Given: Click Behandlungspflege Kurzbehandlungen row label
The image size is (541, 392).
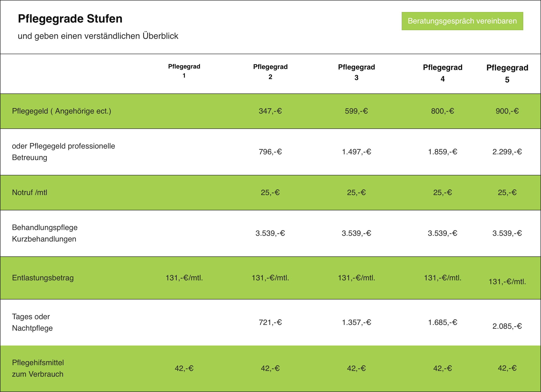Looking at the screenshot, I should pos(45,233).
